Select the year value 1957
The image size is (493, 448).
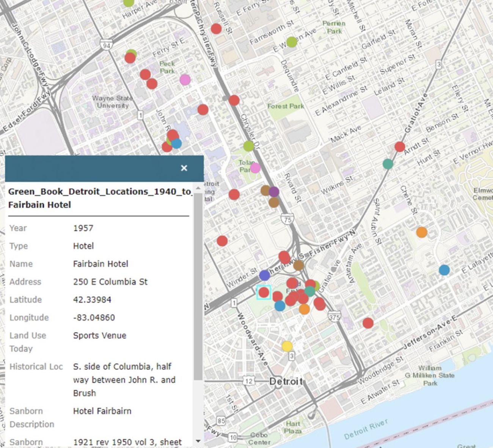83,228
